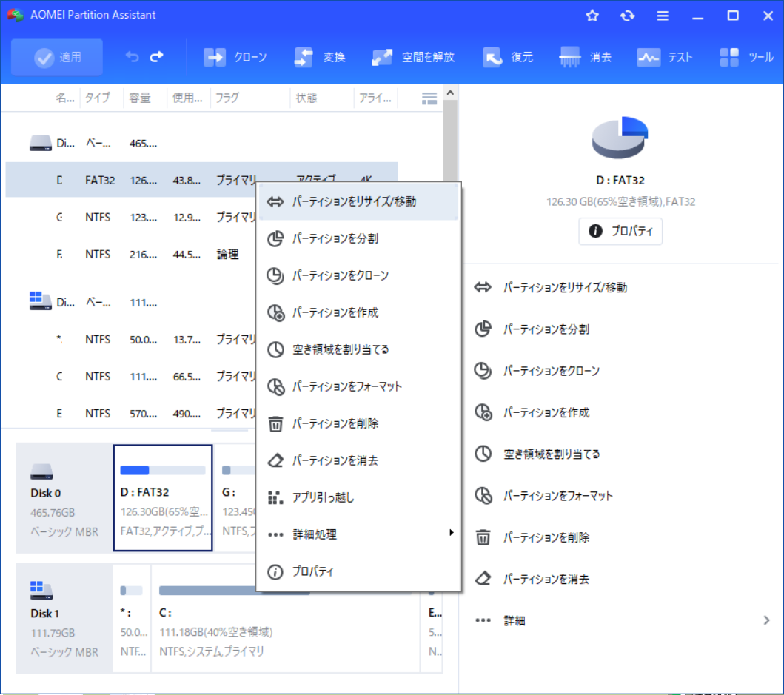
Task: Redo the last undone operation
Action: point(157,57)
